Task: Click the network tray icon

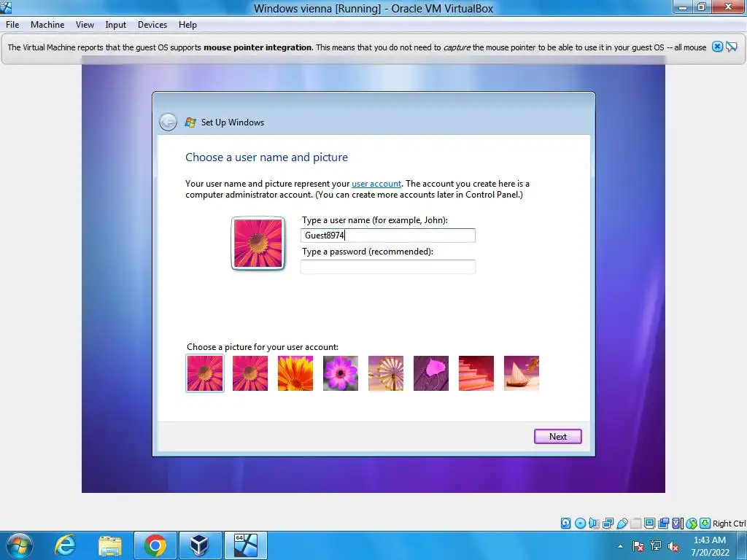Action: click(656, 546)
